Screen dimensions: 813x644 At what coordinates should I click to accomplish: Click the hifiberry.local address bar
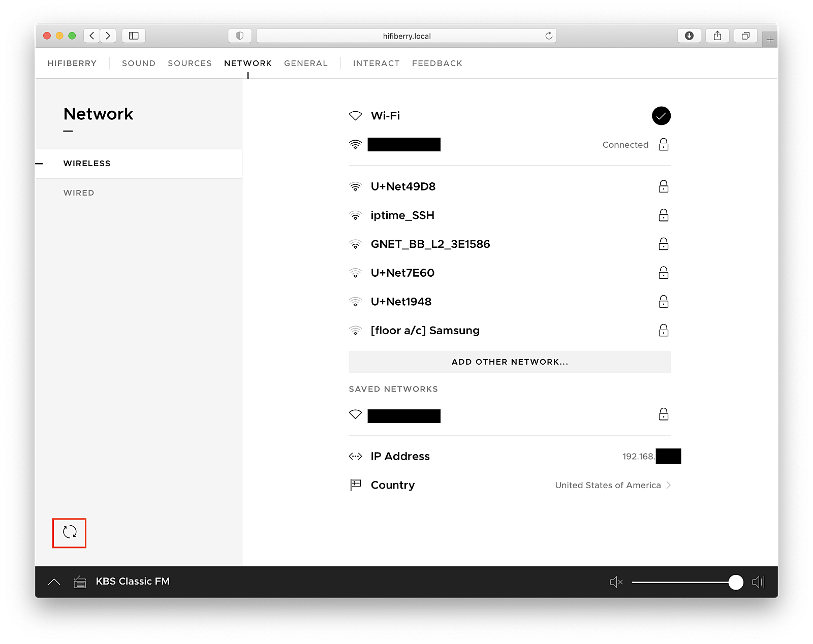[x=407, y=36]
